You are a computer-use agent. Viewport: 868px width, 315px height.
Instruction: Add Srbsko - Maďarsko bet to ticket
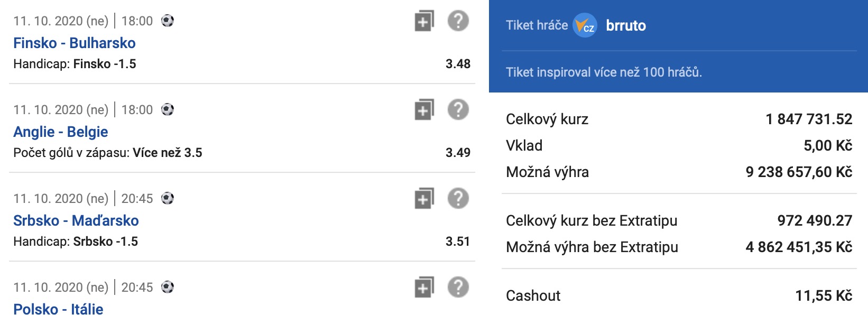424,199
